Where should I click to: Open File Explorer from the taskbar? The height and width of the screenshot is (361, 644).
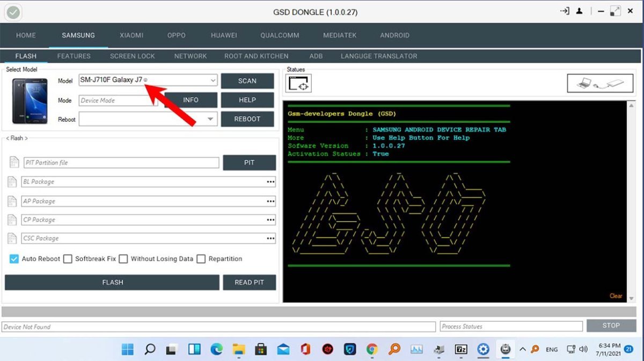coord(239,349)
